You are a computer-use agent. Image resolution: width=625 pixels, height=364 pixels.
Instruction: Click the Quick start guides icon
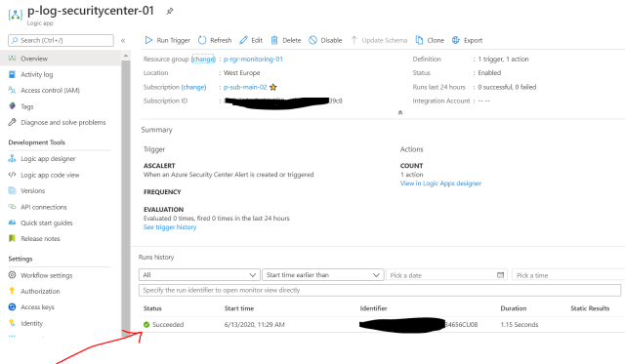click(12, 222)
